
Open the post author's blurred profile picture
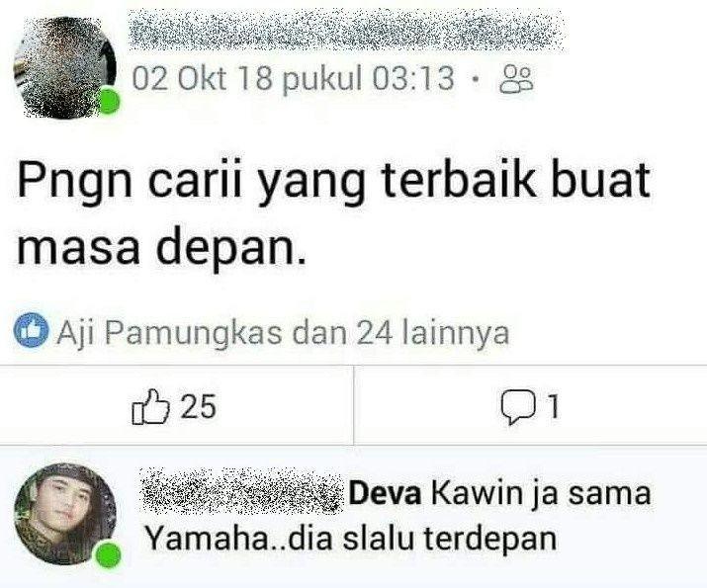point(65,67)
